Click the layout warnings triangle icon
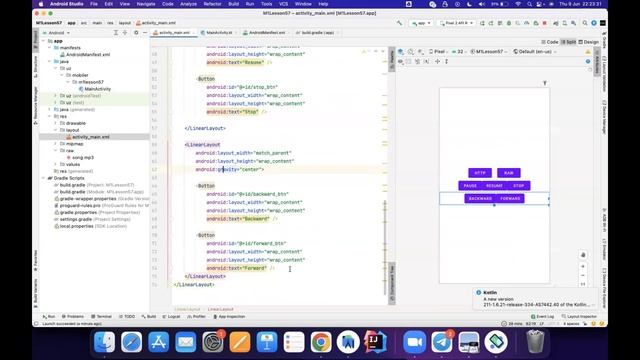640x360 pixels. coord(588,52)
